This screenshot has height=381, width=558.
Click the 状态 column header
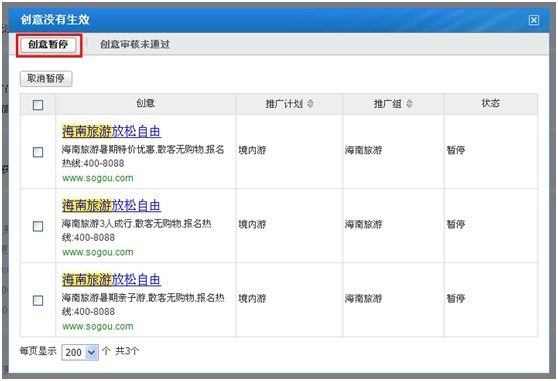[490, 103]
